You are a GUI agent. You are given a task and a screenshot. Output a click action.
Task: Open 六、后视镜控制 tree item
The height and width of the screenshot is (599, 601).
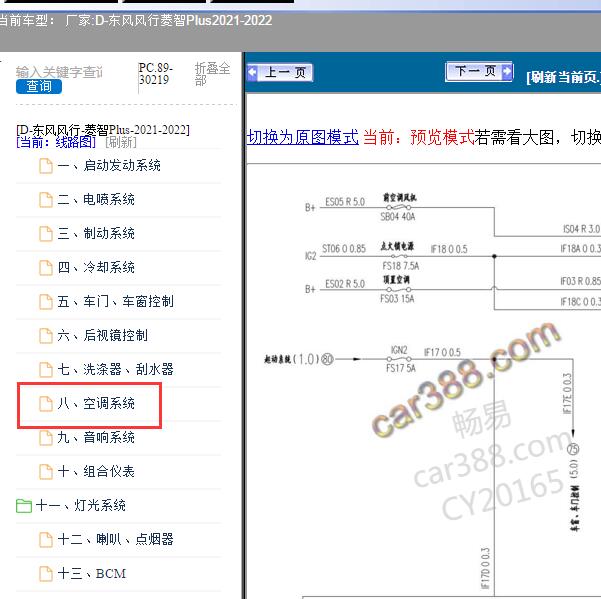(x=102, y=335)
